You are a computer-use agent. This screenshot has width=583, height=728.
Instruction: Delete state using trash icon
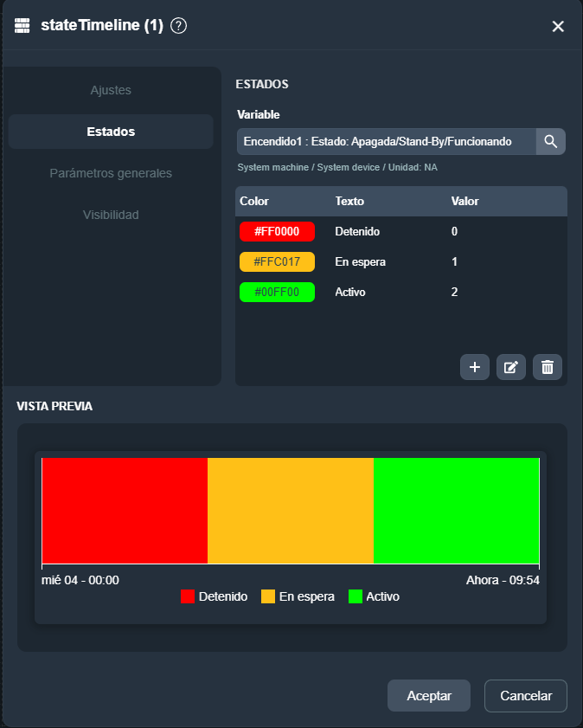pos(548,367)
